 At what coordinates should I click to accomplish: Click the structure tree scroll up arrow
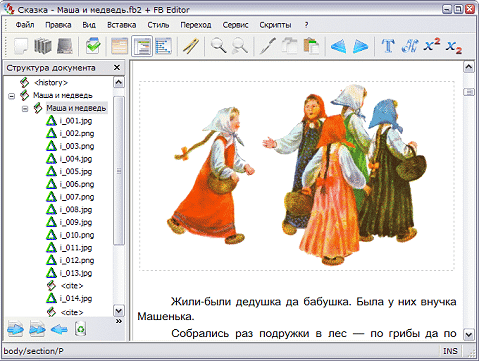[x=119, y=82]
